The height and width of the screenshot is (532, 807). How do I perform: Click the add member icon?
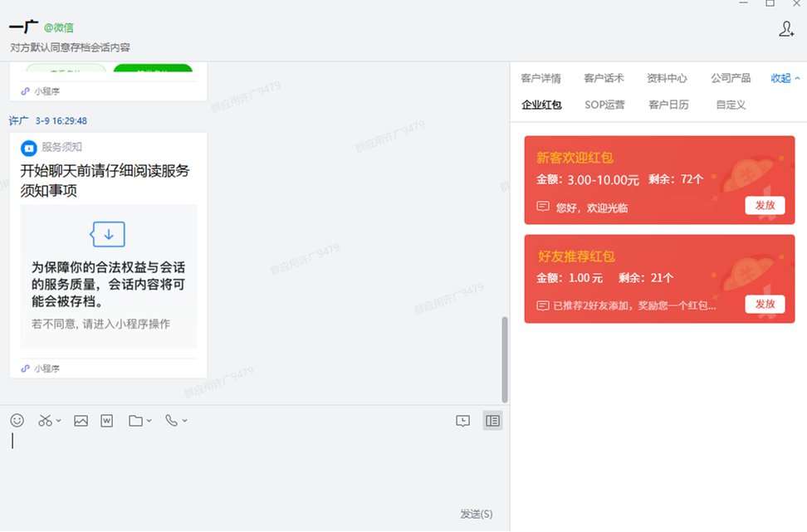click(x=786, y=29)
